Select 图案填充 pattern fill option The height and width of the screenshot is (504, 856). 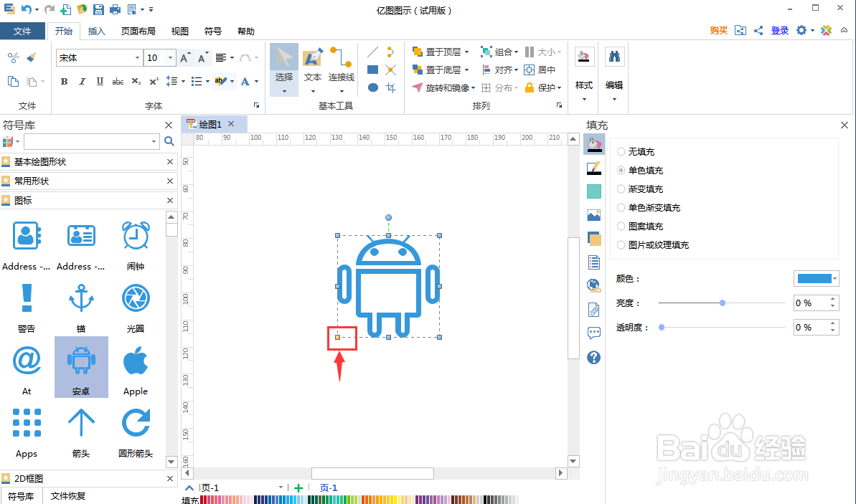[x=640, y=226]
